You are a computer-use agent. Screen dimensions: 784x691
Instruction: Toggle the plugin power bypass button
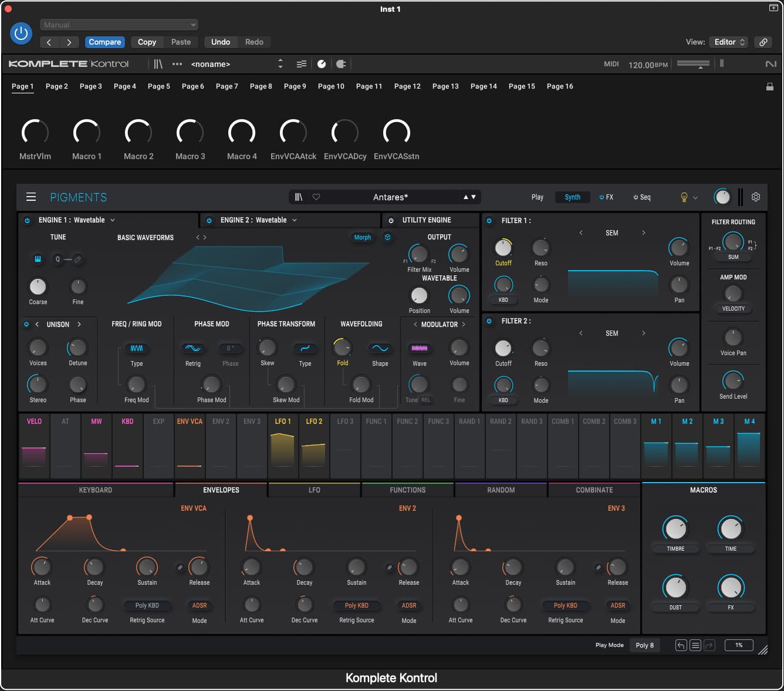(21, 33)
